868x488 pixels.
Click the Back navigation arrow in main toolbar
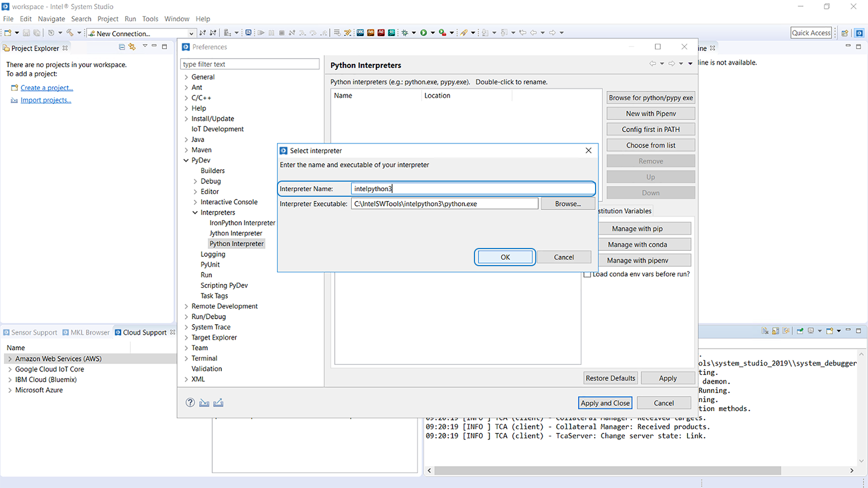(533, 33)
